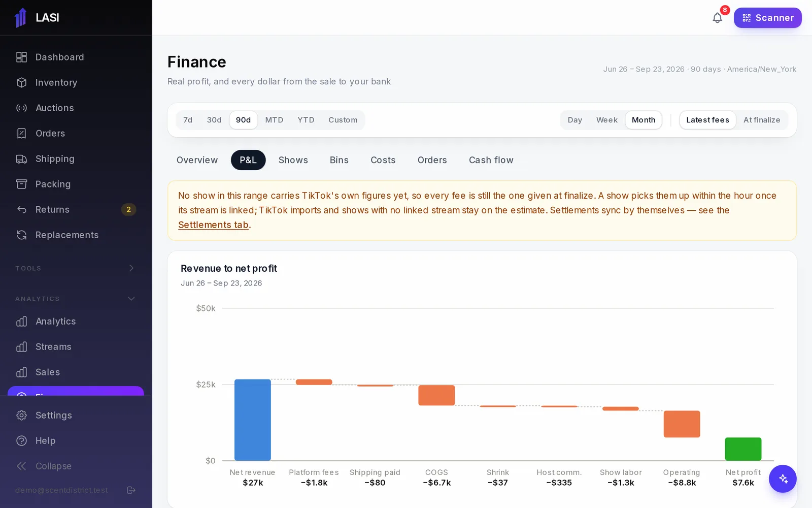Open Dashboard from the sidebar

(x=76, y=57)
